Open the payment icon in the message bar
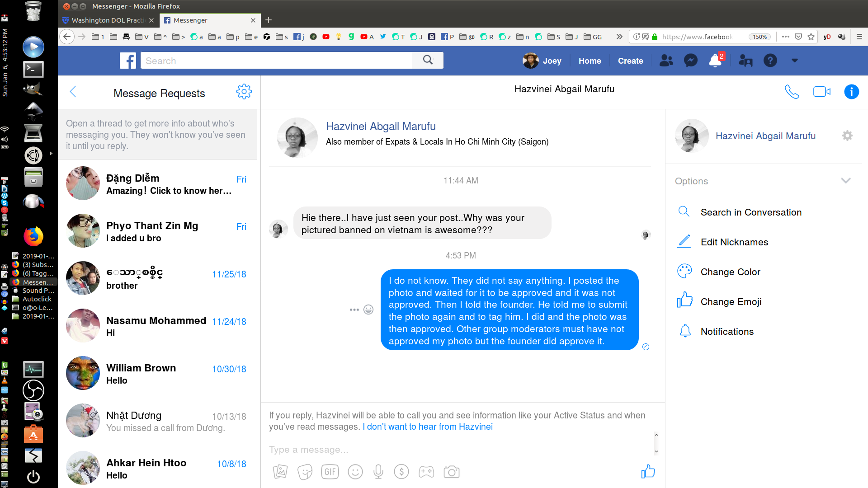868x488 pixels. [401, 471]
